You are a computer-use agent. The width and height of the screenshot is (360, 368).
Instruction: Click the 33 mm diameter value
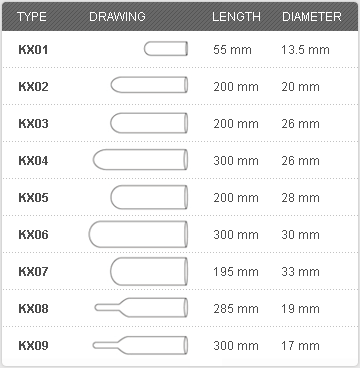[300, 272]
